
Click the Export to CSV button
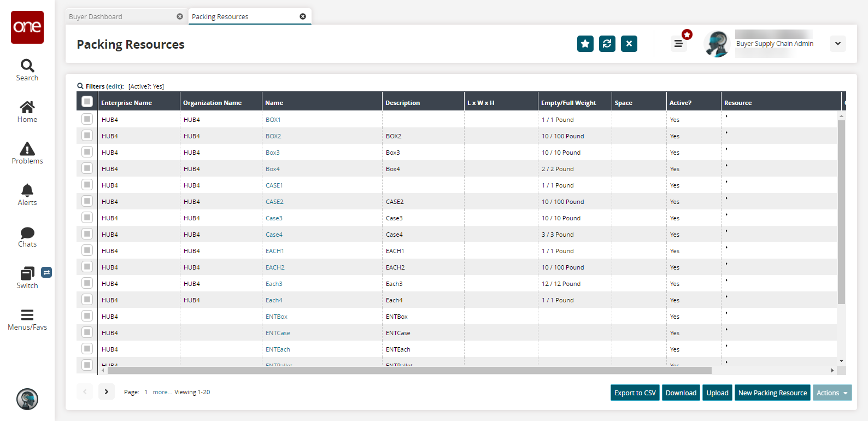635,393
